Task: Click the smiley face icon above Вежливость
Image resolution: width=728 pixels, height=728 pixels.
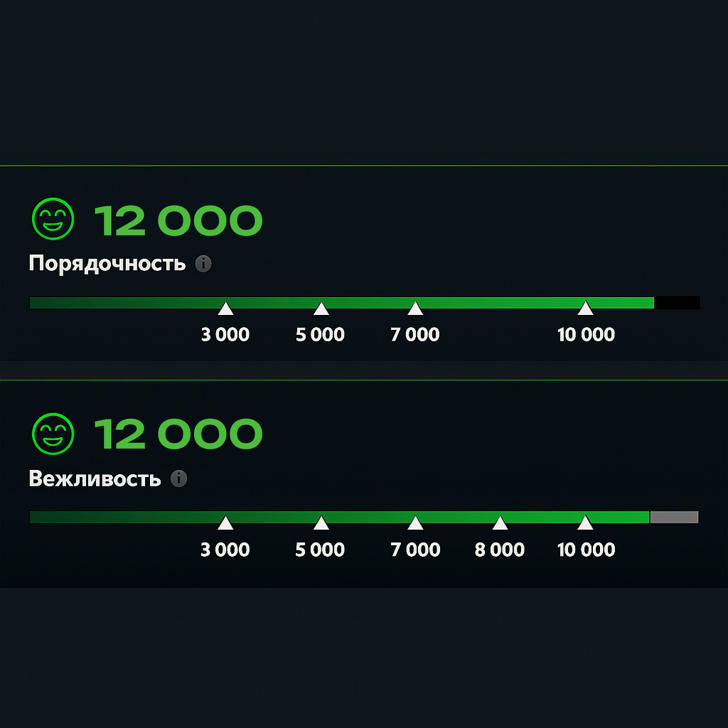Action: pyautogui.click(x=53, y=434)
